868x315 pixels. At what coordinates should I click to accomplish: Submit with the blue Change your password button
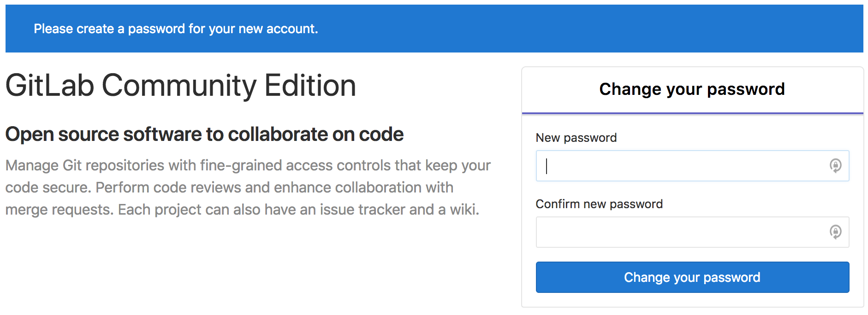point(692,277)
